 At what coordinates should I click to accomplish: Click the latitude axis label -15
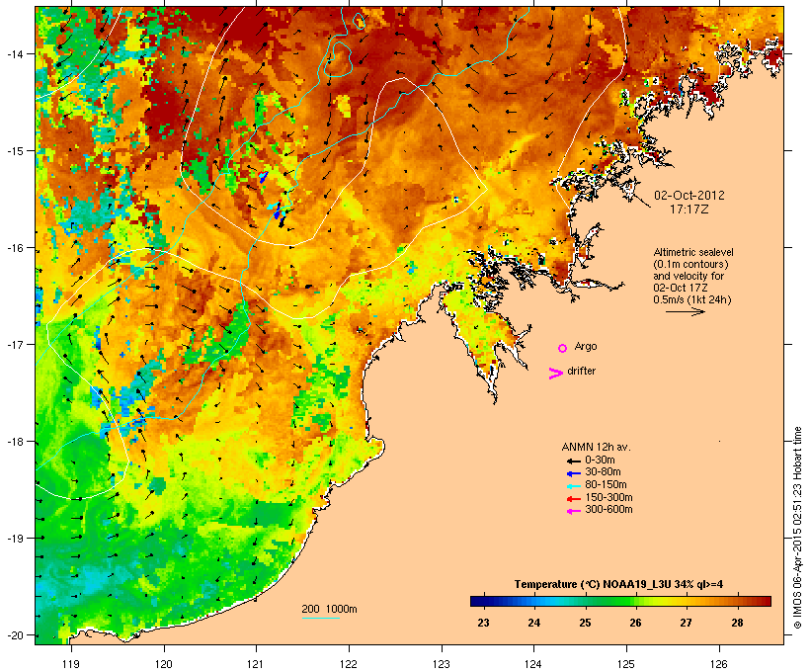click(x=15, y=151)
